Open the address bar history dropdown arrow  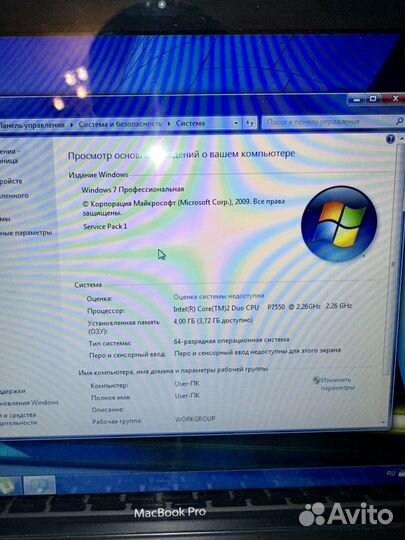tap(236, 123)
